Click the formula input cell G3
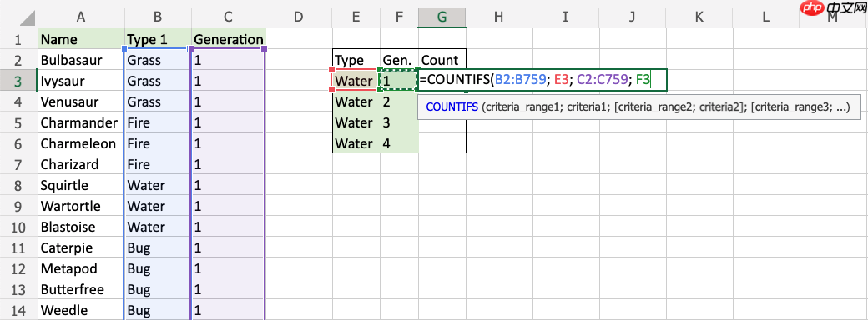The image size is (868, 320). coord(542,80)
